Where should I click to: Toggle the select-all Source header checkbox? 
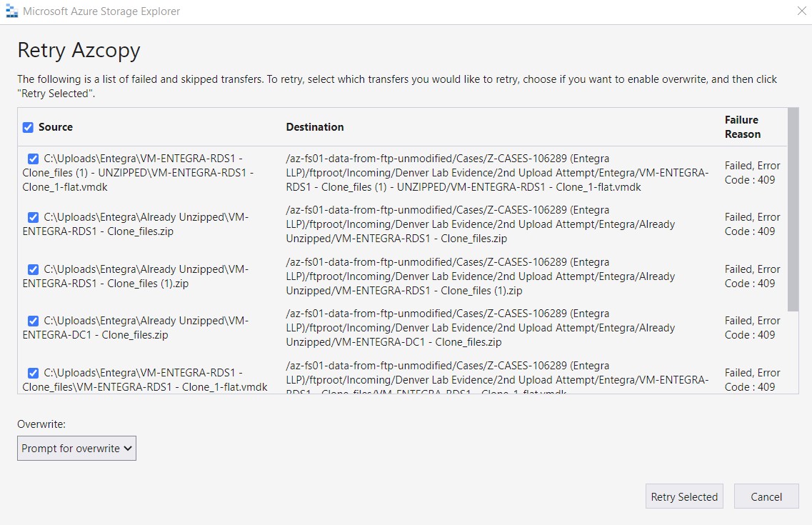pos(28,127)
